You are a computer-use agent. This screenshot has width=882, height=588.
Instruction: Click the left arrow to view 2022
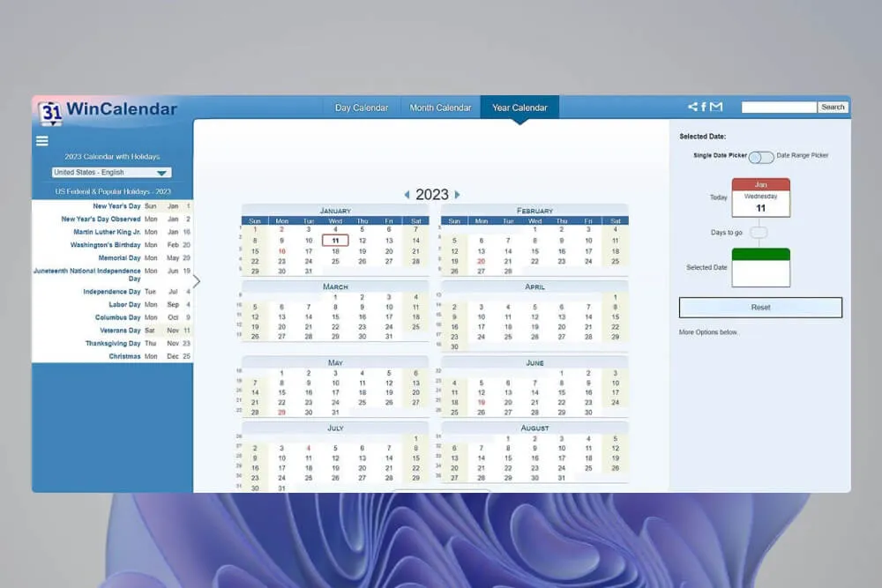tap(407, 195)
